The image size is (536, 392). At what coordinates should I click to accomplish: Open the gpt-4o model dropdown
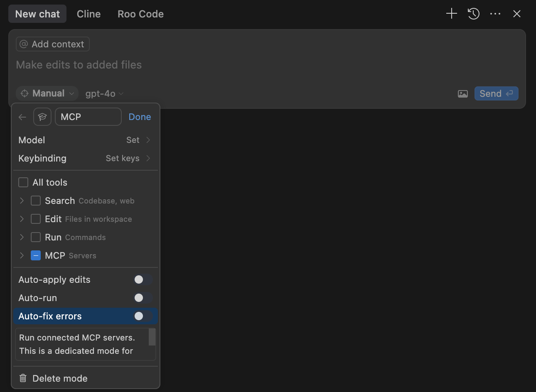(104, 94)
